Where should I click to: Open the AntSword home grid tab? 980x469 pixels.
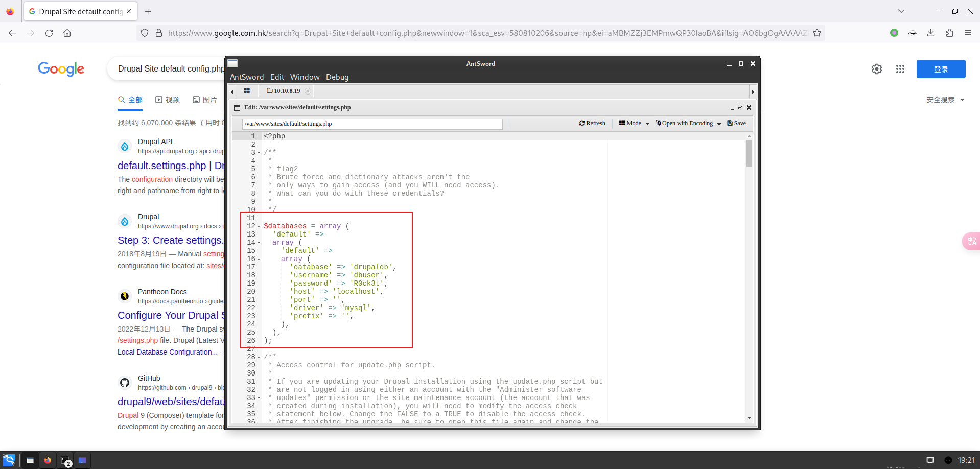[247, 91]
